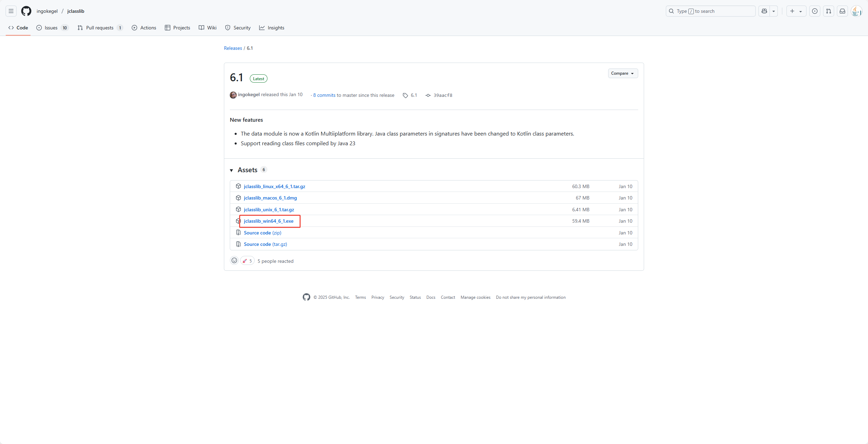
Task: Go to the GitHub homepage logo
Action: [26, 11]
